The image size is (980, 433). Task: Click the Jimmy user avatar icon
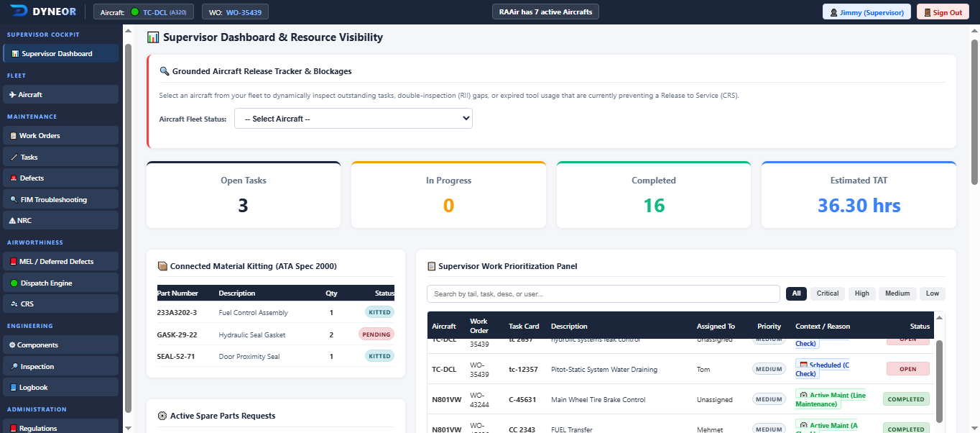pos(833,13)
